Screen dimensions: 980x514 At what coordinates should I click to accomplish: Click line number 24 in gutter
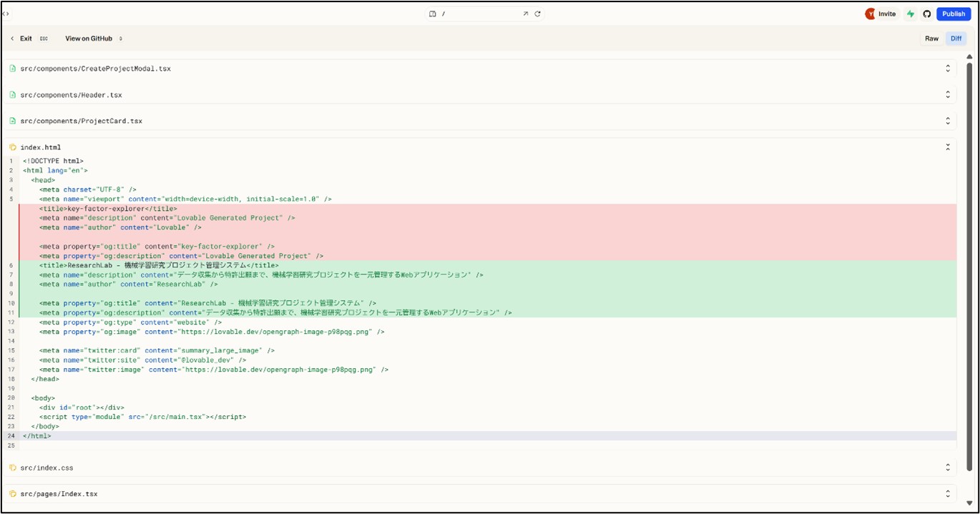click(x=11, y=435)
